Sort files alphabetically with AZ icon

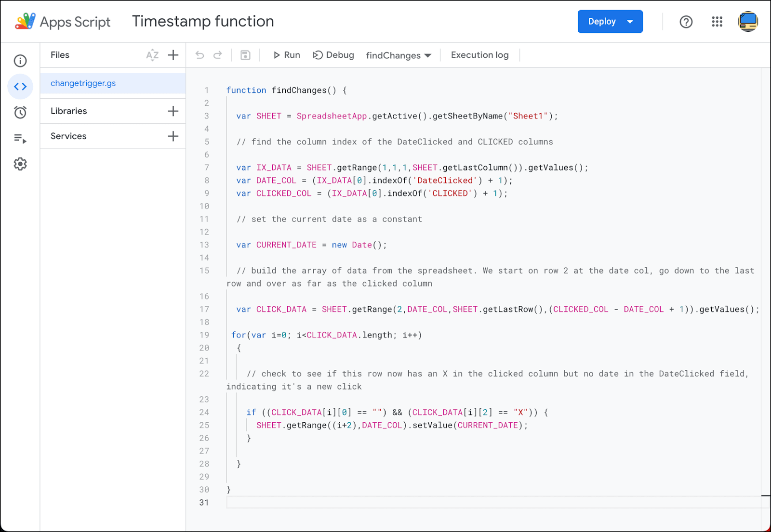(152, 55)
